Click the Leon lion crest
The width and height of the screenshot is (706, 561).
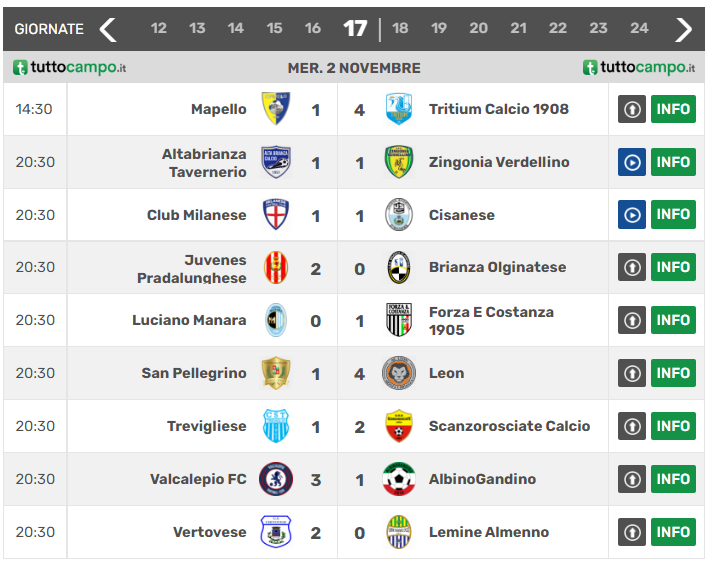[x=399, y=373]
